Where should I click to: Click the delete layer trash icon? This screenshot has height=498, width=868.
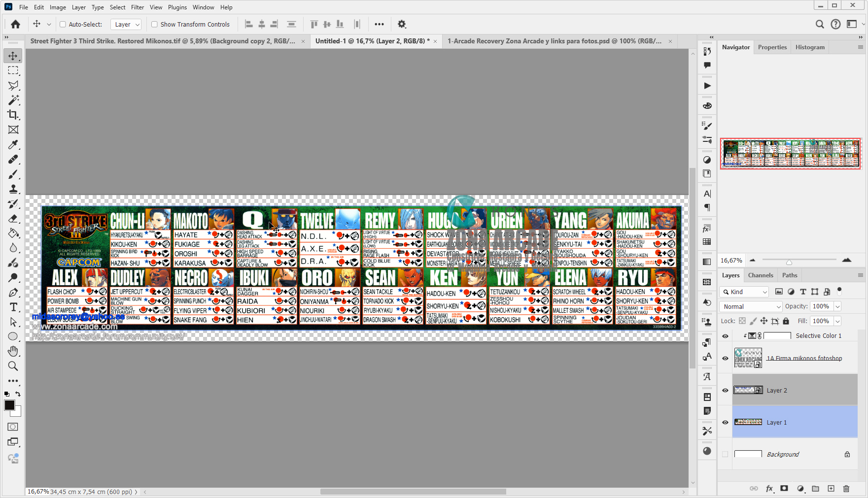(x=846, y=489)
